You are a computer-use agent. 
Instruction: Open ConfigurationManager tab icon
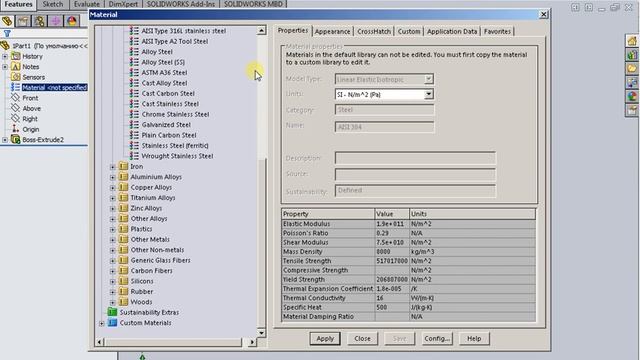(40, 21)
